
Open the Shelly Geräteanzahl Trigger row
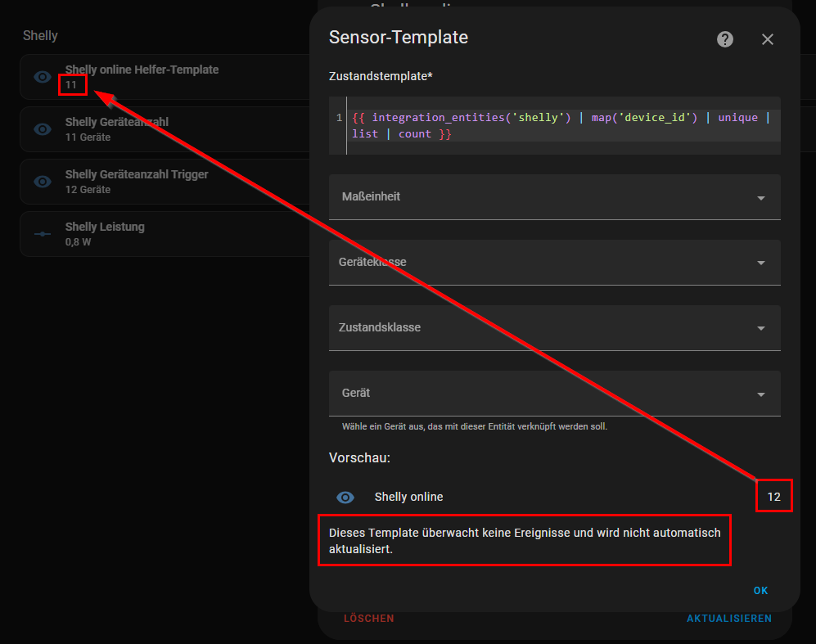click(165, 182)
